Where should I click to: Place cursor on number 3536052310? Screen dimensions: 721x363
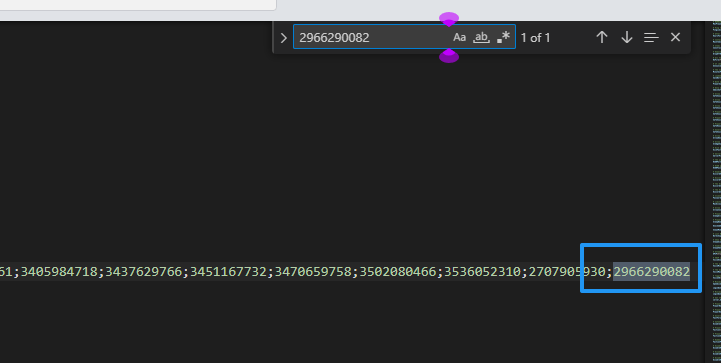482,272
